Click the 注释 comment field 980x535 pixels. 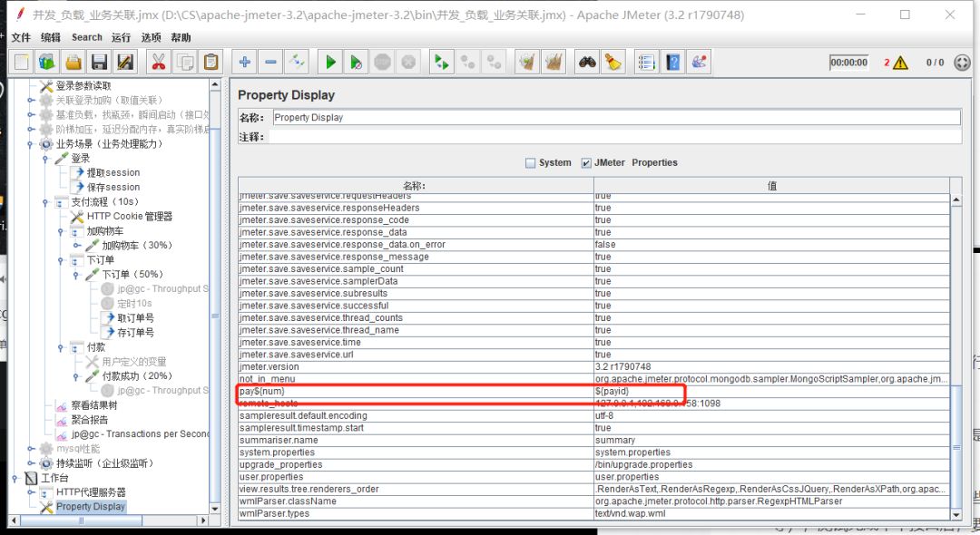[616, 137]
